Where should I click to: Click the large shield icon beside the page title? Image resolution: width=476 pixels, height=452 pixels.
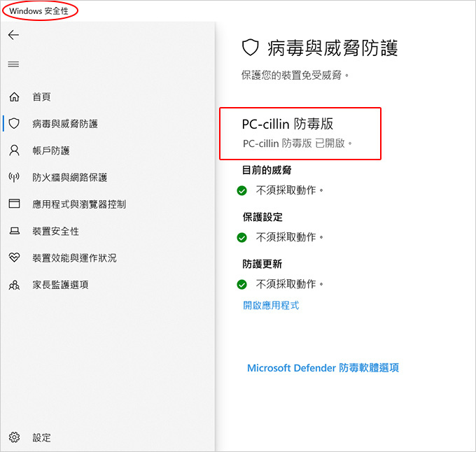pyautogui.click(x=250, y=48)
